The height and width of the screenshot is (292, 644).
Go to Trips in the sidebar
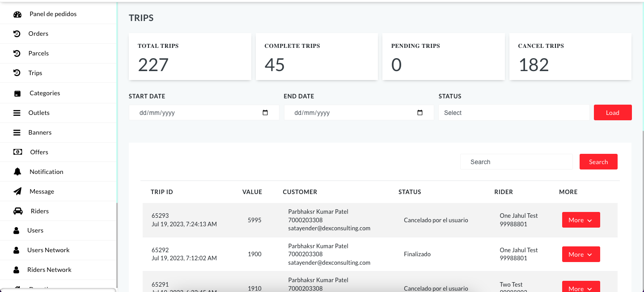point(35,73)
